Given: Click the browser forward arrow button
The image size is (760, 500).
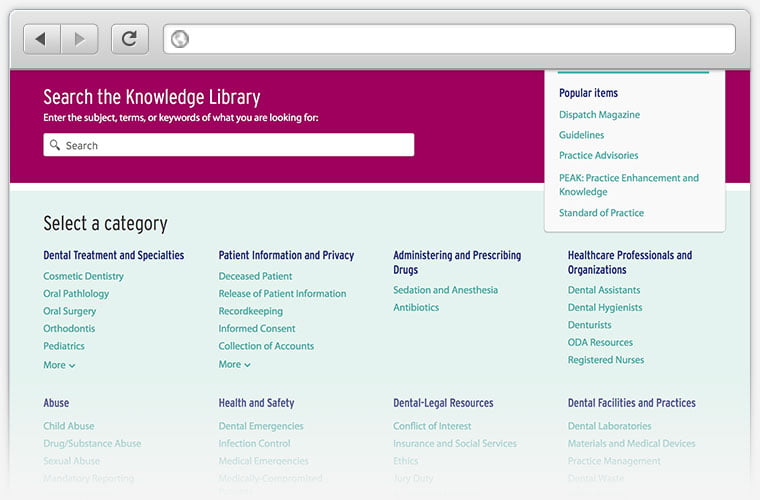Looking at the screenshot, I should tap(79, 39).
